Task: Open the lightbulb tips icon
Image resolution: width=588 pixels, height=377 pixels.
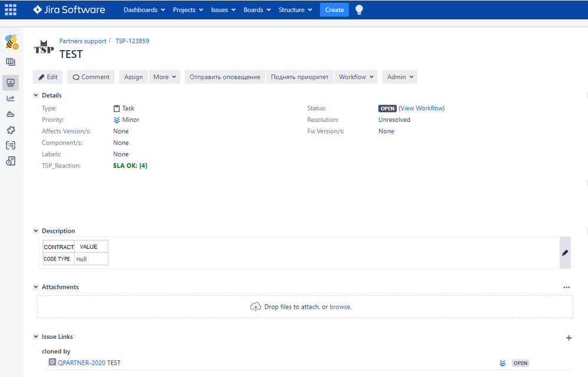Action: pyautogui.click(x=359, y=10)
